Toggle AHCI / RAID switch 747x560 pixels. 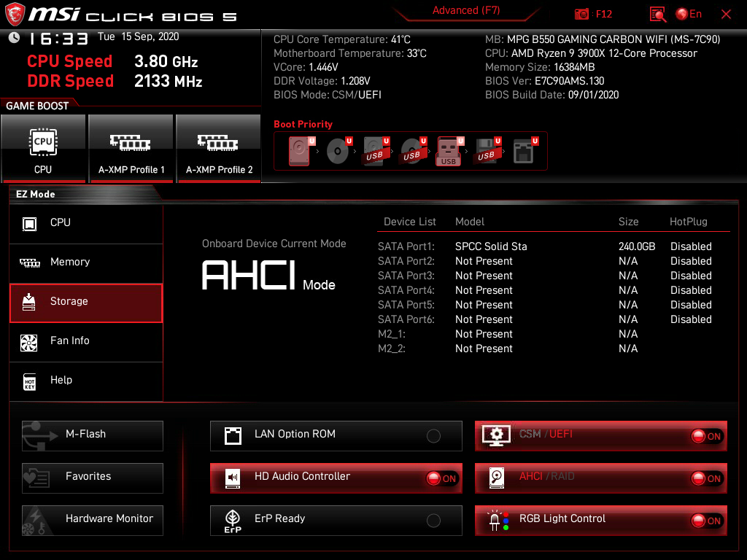[707, 478]
